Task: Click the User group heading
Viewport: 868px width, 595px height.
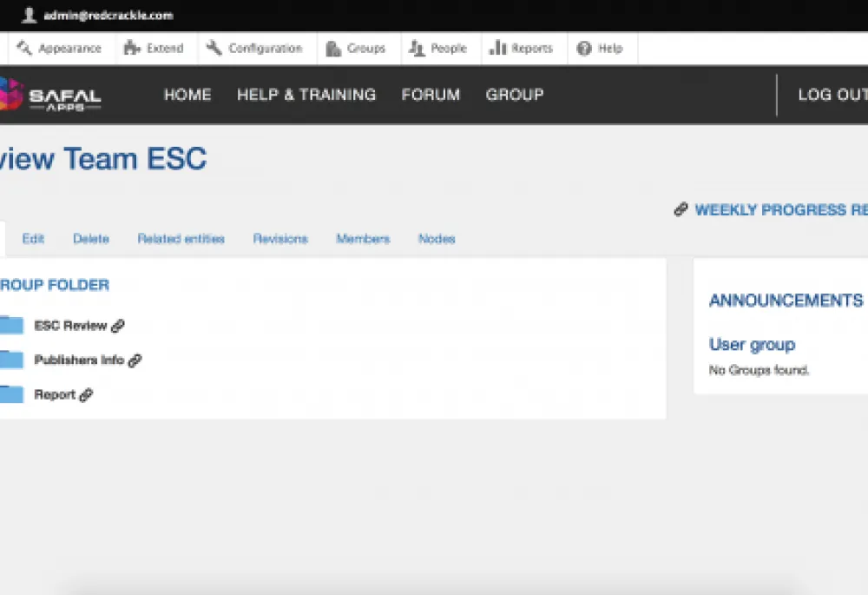Action: 752,344
